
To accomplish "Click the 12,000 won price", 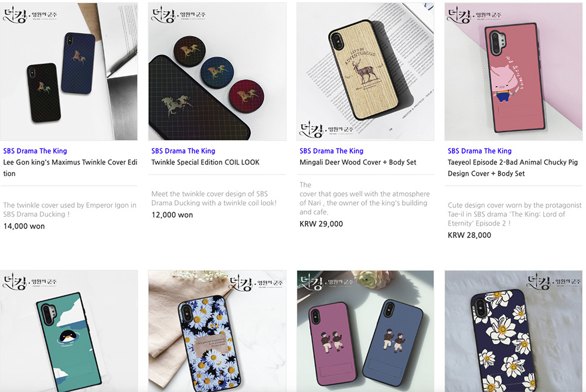I will (172, 215).
